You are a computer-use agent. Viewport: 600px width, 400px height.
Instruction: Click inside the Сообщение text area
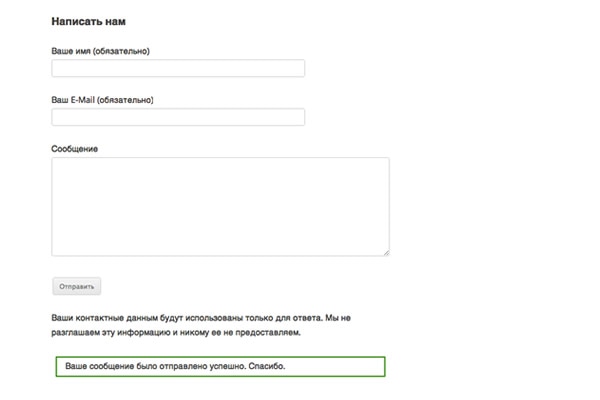pos(220,206)
